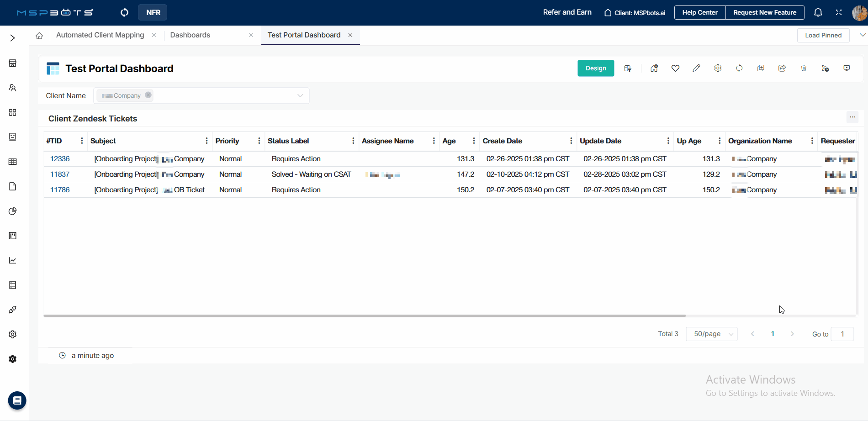The width and height of the screenshot is (868, 421).
Task: Open the Subject column options menu
Action: (x=206, y=141)
